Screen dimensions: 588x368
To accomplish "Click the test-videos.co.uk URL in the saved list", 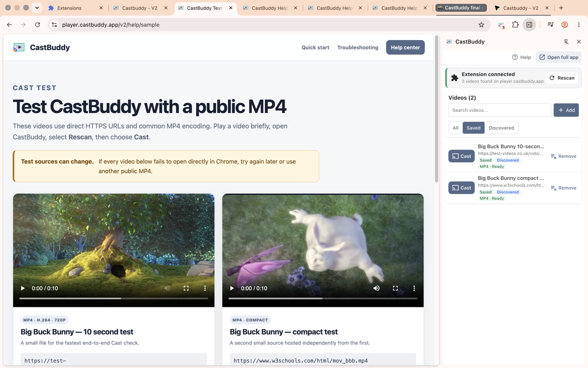I will click(510, 154).
